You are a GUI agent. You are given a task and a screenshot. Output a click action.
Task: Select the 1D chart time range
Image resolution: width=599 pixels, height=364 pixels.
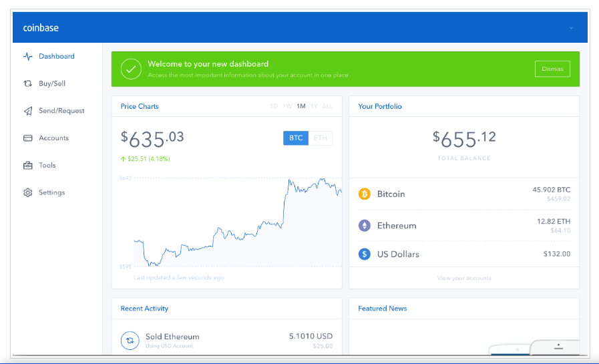[x=274, y=107]
